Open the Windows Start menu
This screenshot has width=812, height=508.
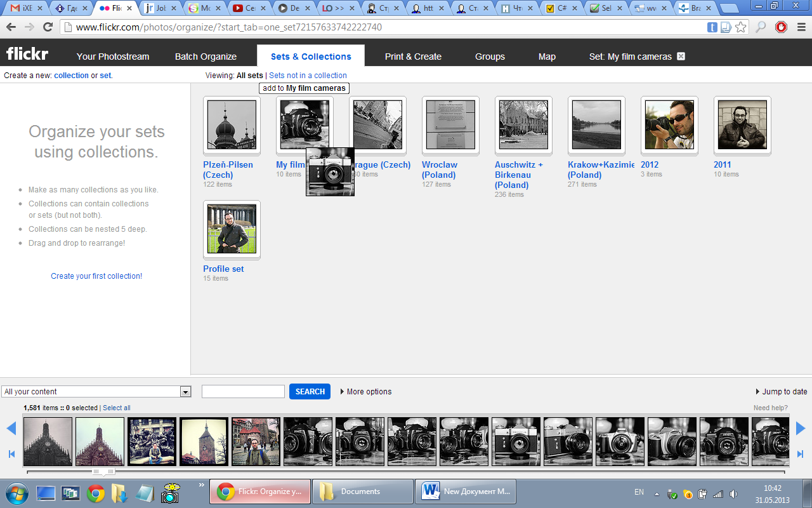point(16,492)
